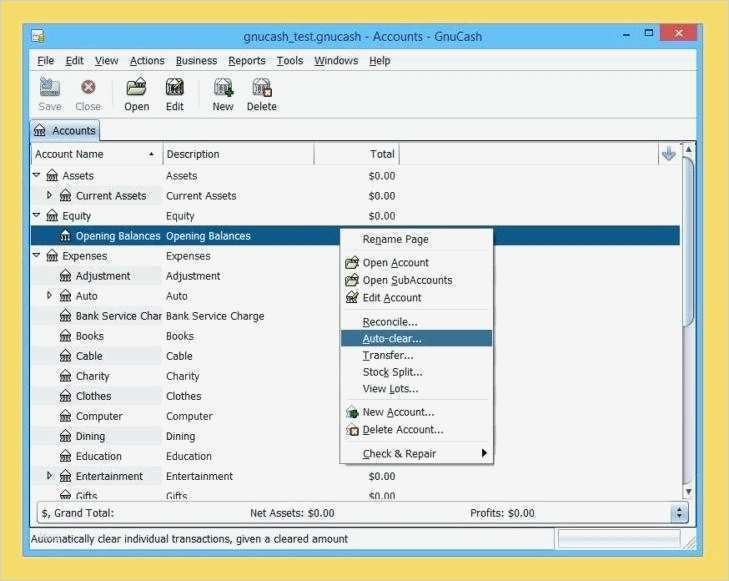Click the Save toolbar icon

[x=50, y=87]
